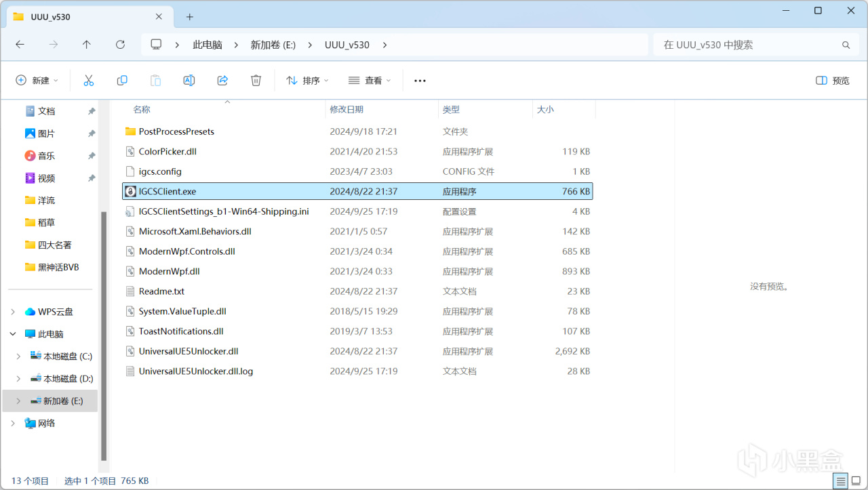The image size is (868, 490).
Task: Click the search magnifier icon
Action: coord(846,45)
